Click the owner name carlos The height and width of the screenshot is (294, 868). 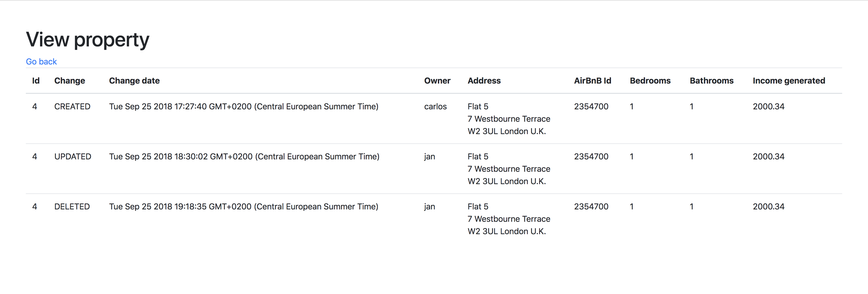435,107
